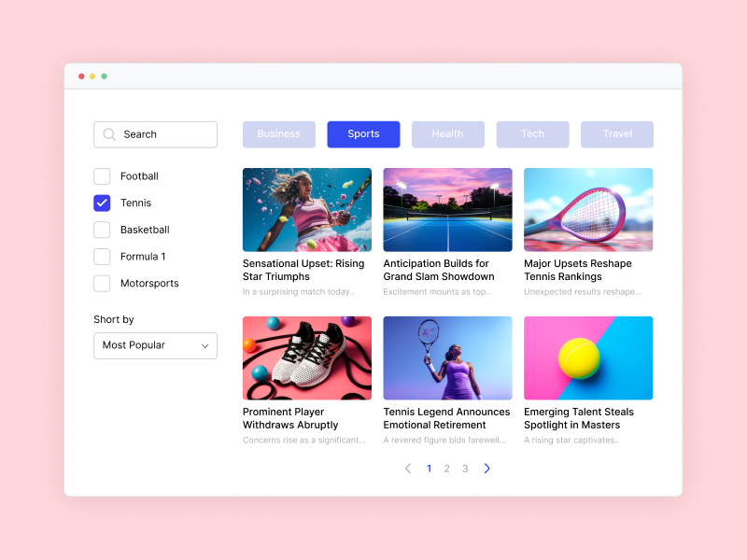Toggle the Motorsports checkbox

click(x=102, y=284)
